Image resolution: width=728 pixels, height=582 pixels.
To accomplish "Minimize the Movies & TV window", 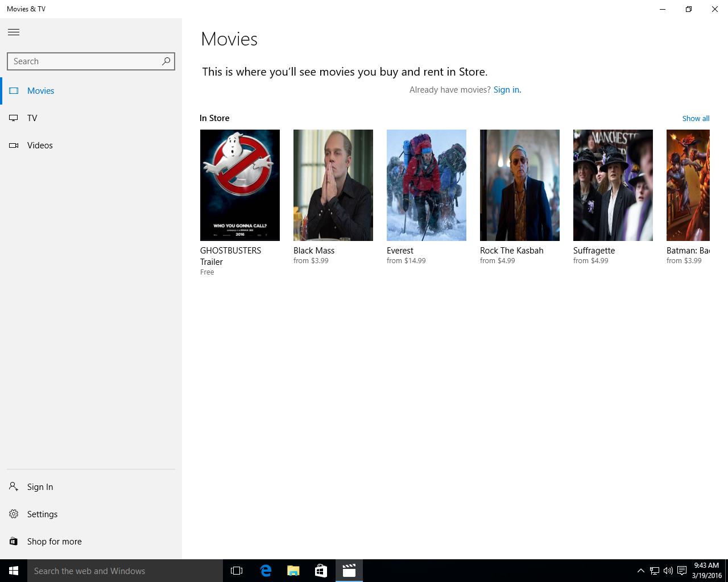I will [663, 9].
